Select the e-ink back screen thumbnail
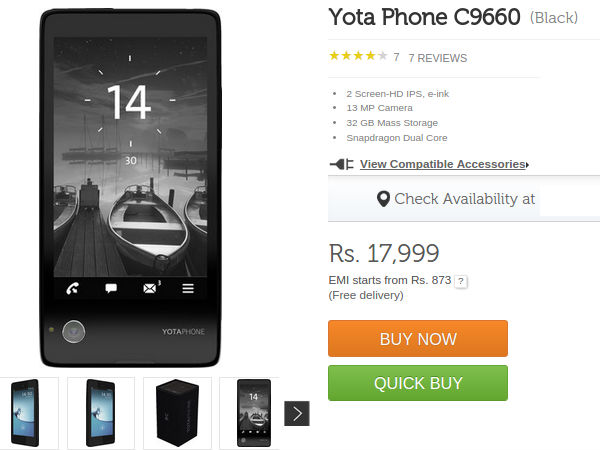This screenshot has width=600, height=450. pos(254,413)
